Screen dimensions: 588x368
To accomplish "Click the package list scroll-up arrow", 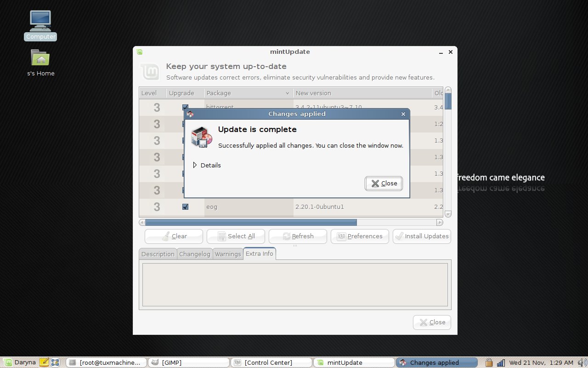I will 448,90.
